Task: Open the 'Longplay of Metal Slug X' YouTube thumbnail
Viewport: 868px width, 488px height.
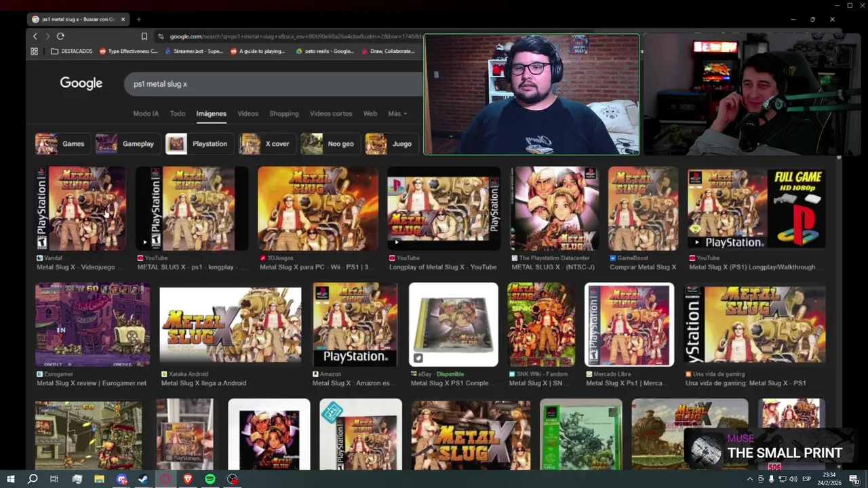Action: tap(443, 209)
